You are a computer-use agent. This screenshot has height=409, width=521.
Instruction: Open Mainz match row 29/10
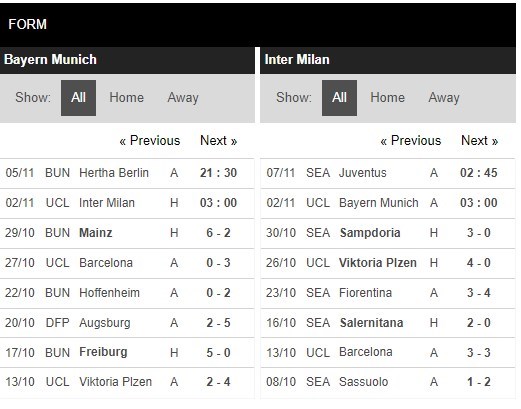(127, 233)
